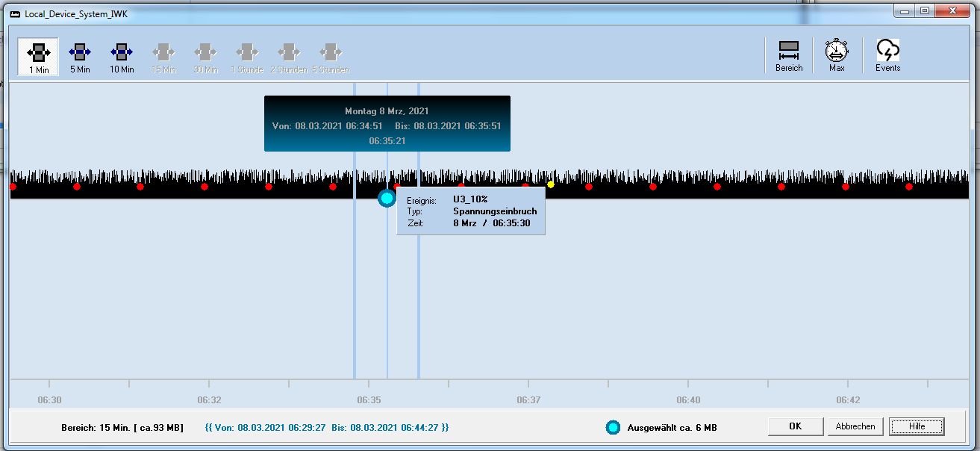Click the Max stopwatch icon
This screenshot has width=980, height=451.
837,55
